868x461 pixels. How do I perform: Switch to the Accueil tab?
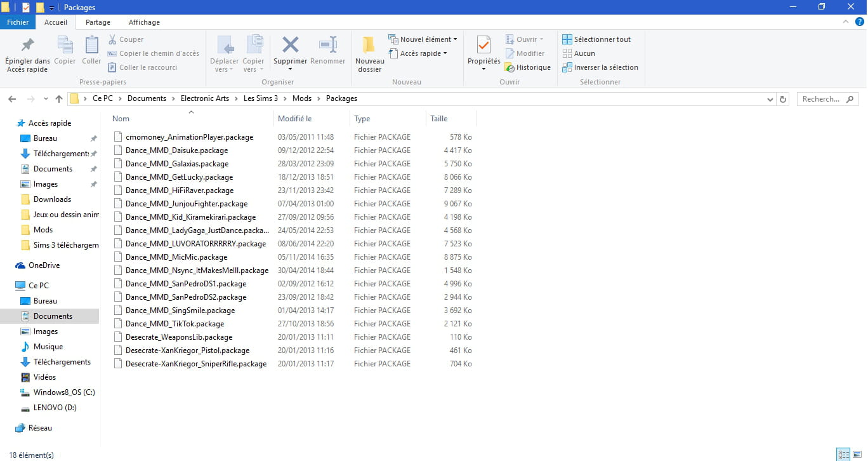pos(56,22)
